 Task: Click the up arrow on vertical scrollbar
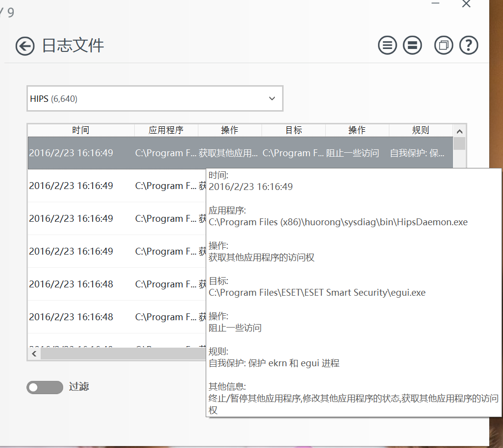(459, 131)
